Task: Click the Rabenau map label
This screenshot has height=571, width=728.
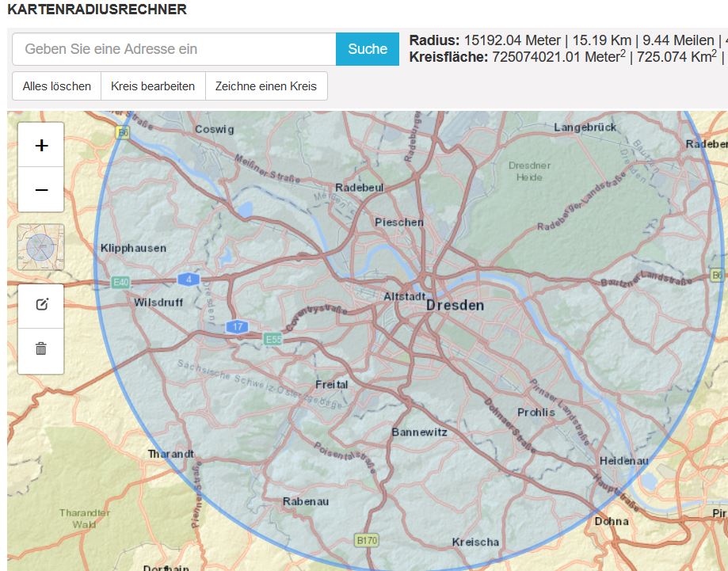Action: [306, 501]
